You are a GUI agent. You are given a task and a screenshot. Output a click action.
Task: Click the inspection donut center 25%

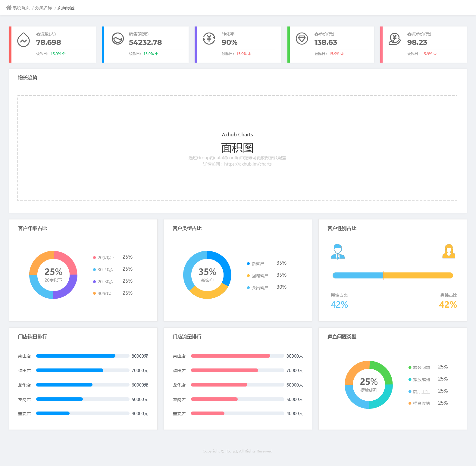(x=369, y=382)
